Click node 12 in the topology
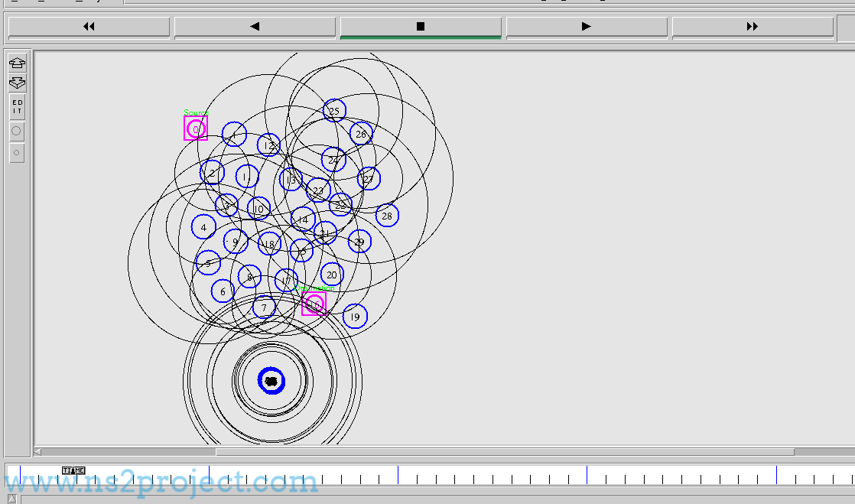This screenshot has width=855, height=504. tap(268, 145)
